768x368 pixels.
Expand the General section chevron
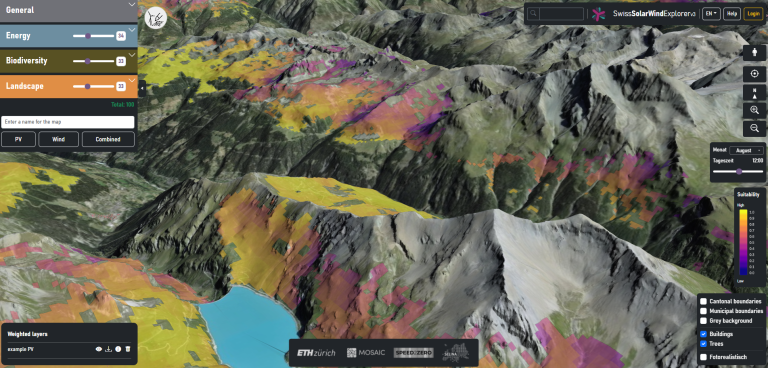click(x=131, y=4)
